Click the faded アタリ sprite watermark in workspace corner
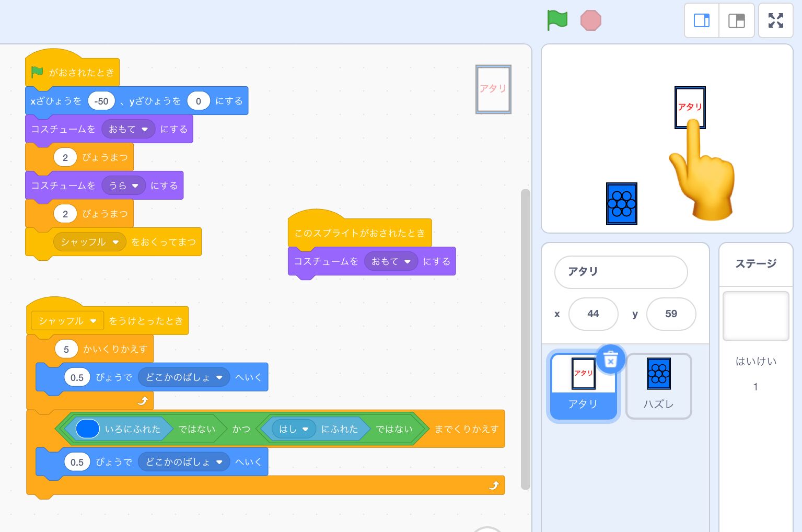 493,89
